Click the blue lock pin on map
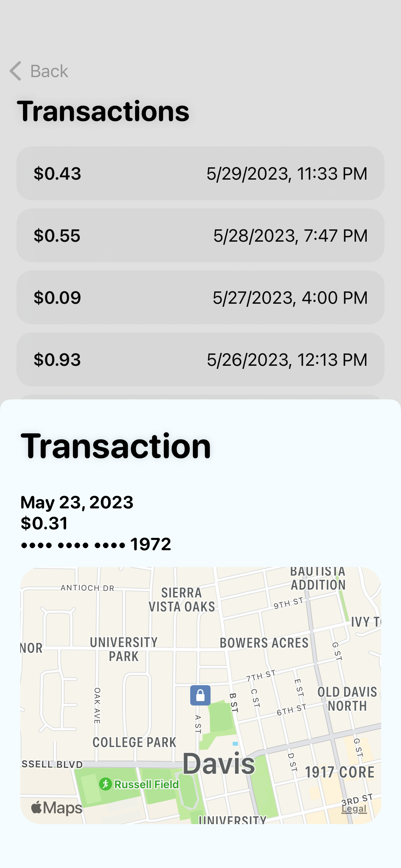The image size is (401, 868). (x=200, y=695)
